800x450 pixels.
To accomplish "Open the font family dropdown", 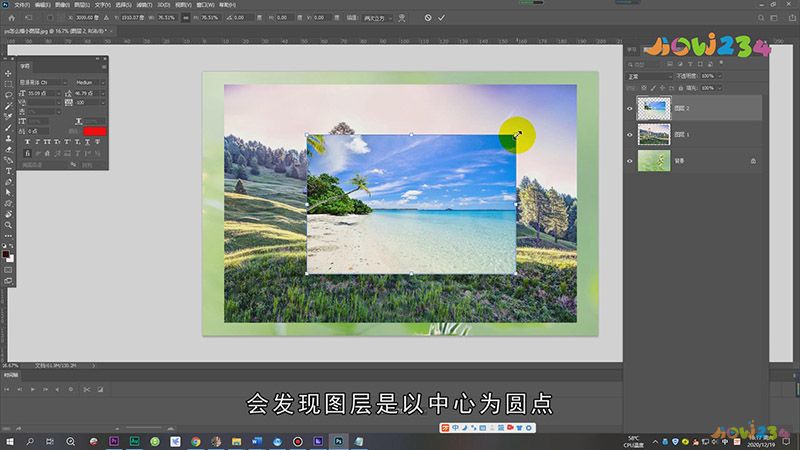I will pyautogui.click(x=65, y=82).
